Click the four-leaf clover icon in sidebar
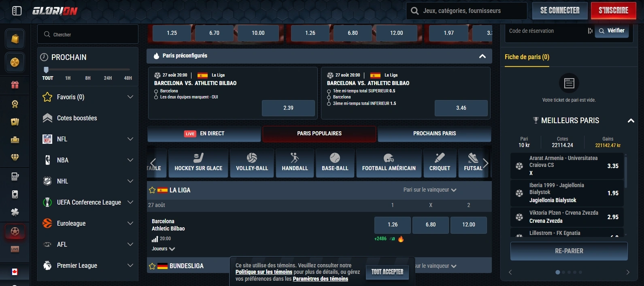The width and height of the screenshot is (644, 286). (x=15, y=212)
